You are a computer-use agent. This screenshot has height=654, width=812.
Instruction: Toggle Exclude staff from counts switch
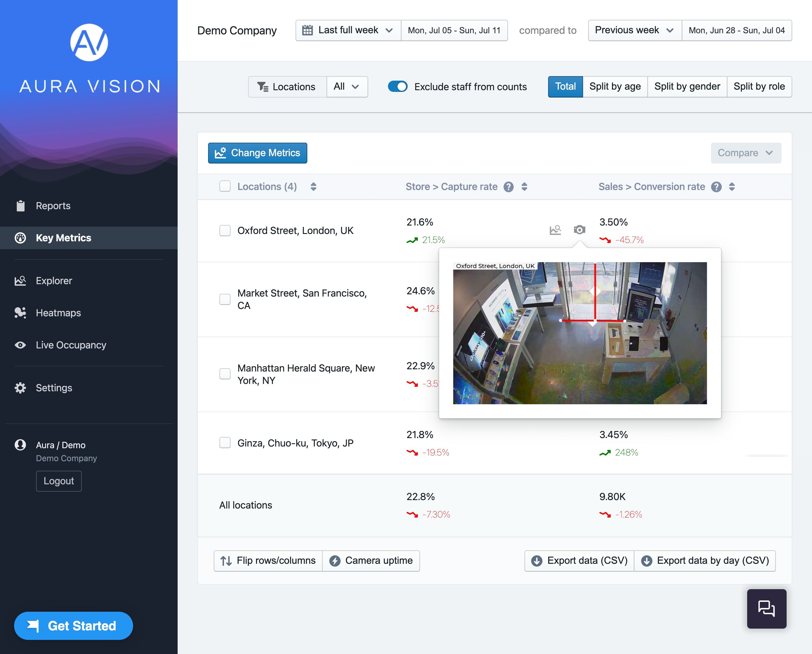pyautogui.click(x=398, y=87)
